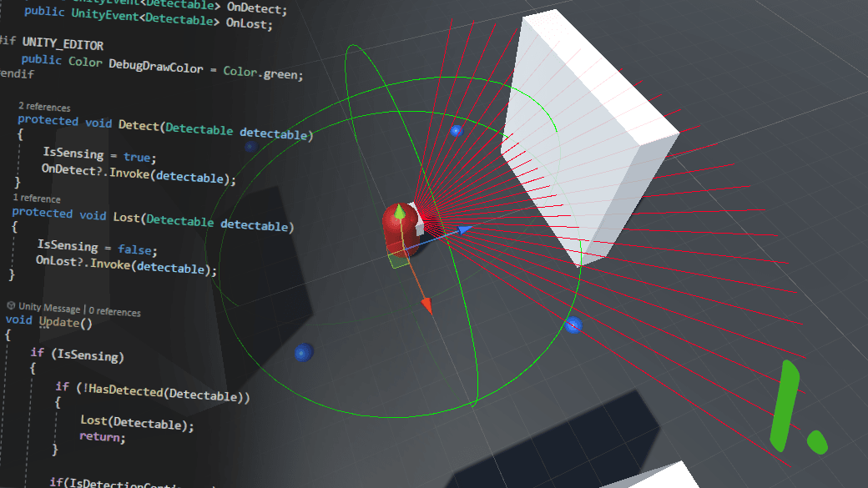
Task: Open the 2 references link above Detect
Action: point(43,107)
